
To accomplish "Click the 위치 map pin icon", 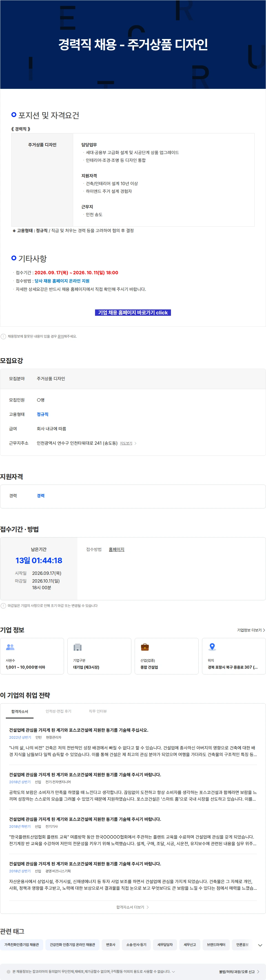I will (x=212, y=647).
